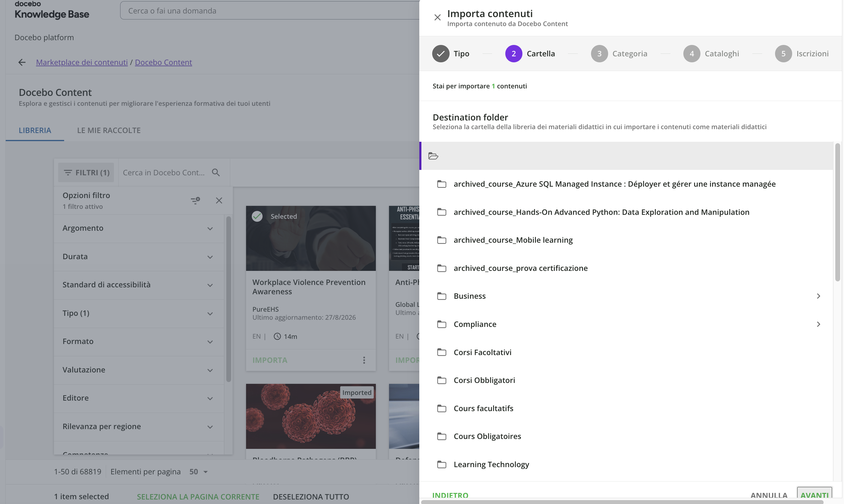Click the Cours Obligatoires folder icon
844x504 pixels.
(441, 436)
